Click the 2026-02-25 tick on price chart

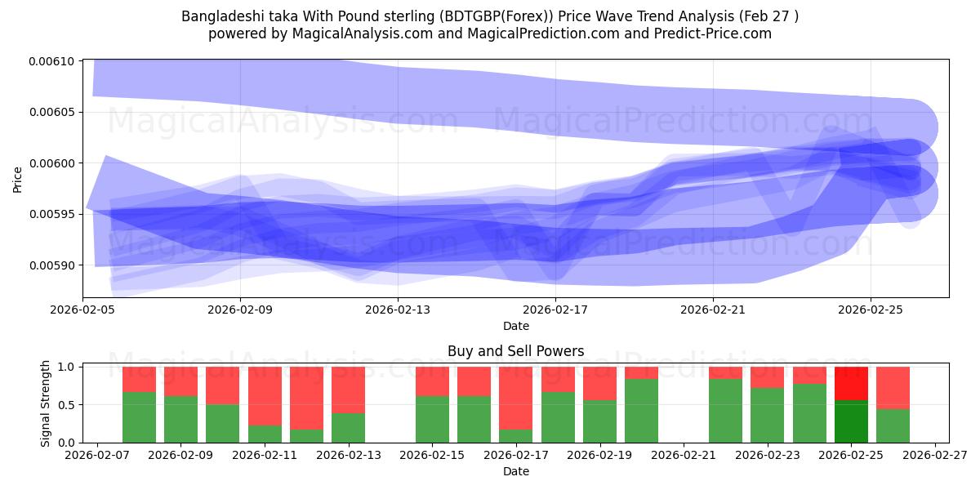871,310
